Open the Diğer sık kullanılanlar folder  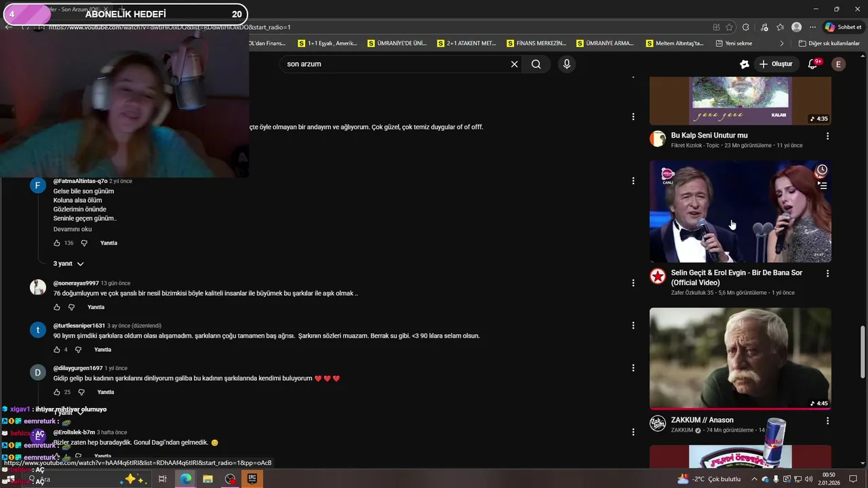pos(829,43)
